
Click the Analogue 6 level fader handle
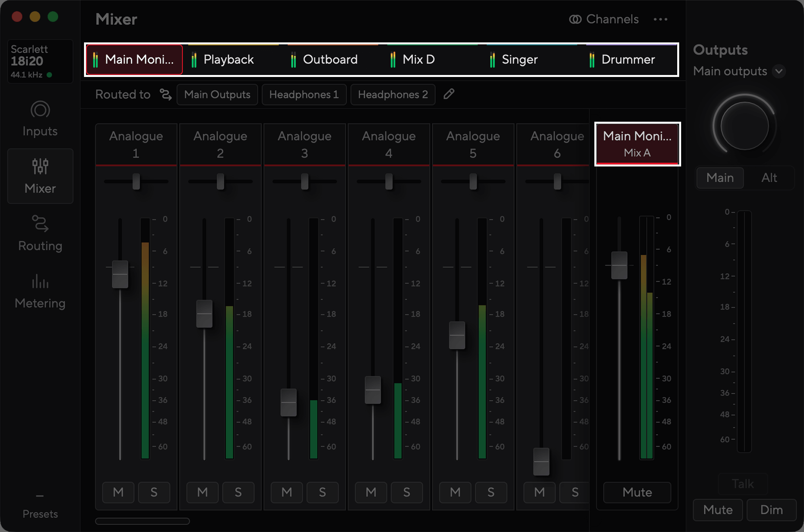click(541, 462)
